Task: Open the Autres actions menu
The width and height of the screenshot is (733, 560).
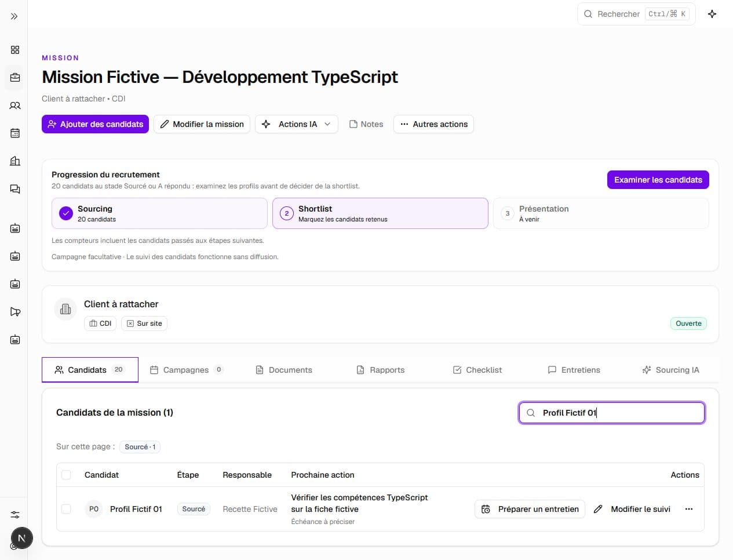Action: click(x=433, y=124)
